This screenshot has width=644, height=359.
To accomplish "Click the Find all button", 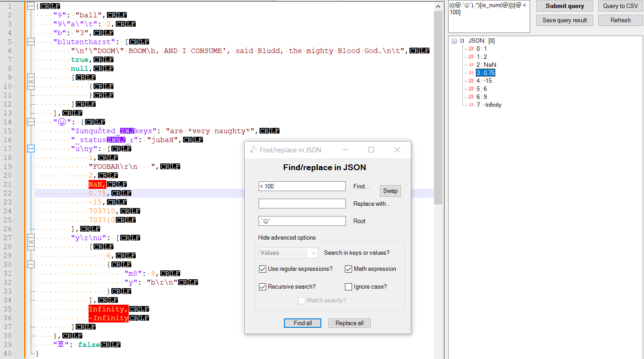I will 303,323.
